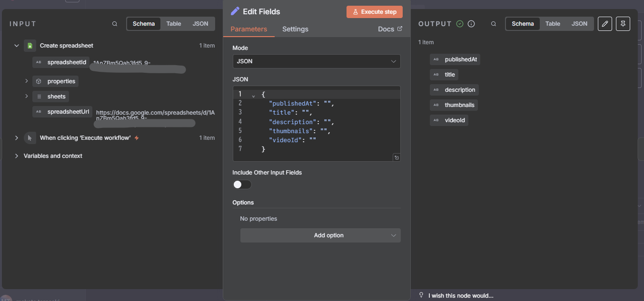
Task: Select Table view in OUTPUT panel
Action: point(553,24)
